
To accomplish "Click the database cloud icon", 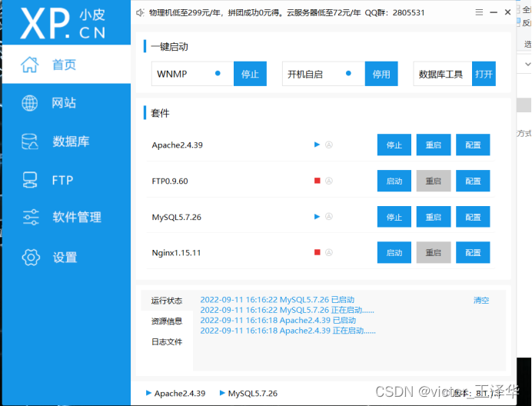I will point(30,141).
